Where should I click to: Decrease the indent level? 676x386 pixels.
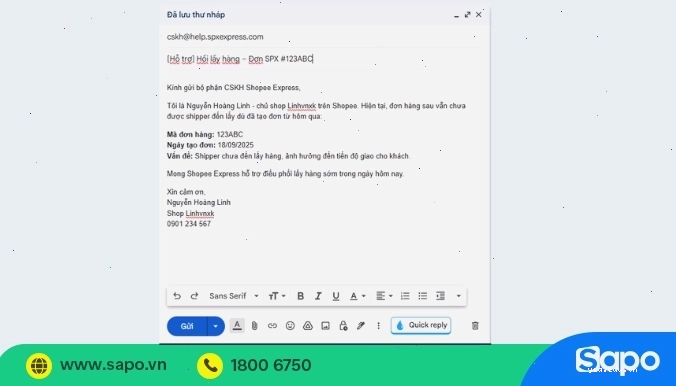point(440,296)
